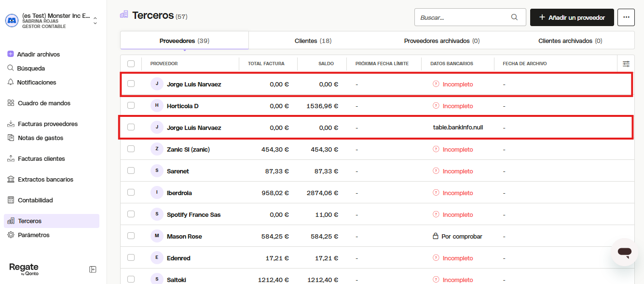Expand the company switcher chevron

(95, 20)
